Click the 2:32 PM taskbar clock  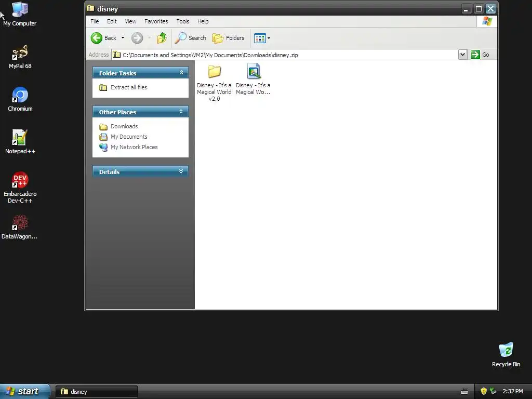click(x=513, y=391)
